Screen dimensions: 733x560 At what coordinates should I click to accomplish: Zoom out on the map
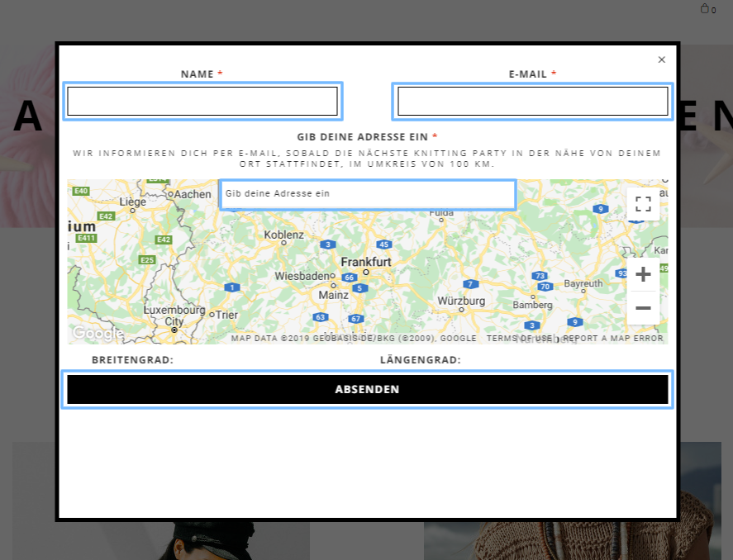coord(643,308)
